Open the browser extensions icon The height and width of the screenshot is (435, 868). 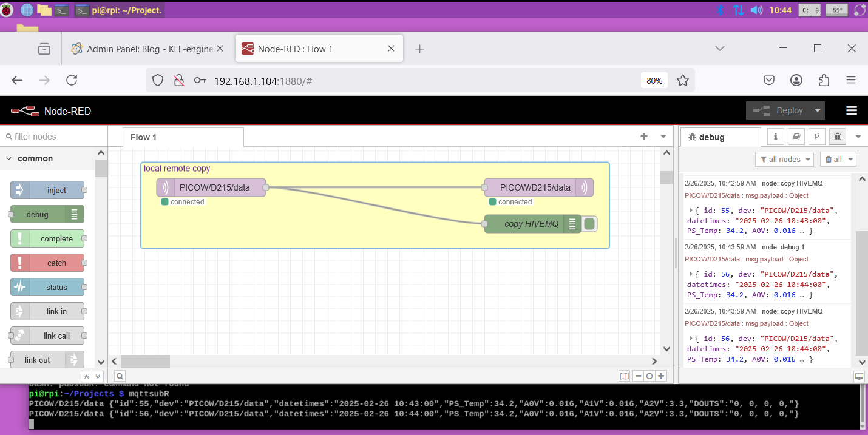pyautogui.click(x=824, y=80)
